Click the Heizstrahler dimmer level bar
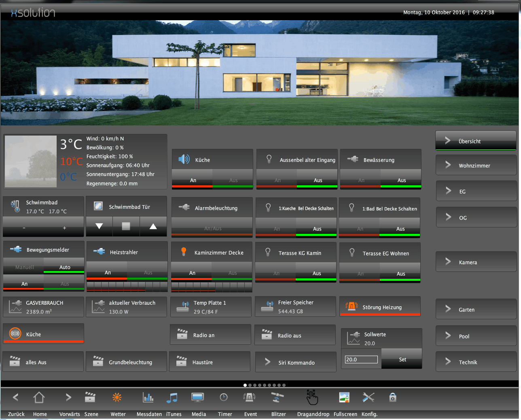Viewport: 521px width, 420px height. pos(127,286)
